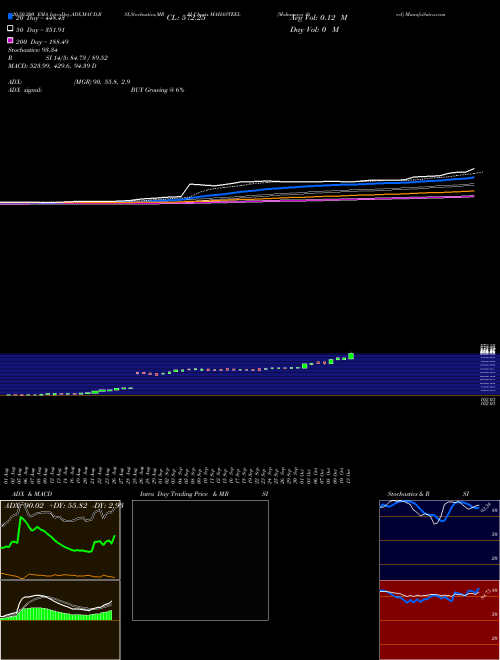Click the ADX 90.02 +DY -DY readout
500x660 pixels.
click(x=64, y=506)
